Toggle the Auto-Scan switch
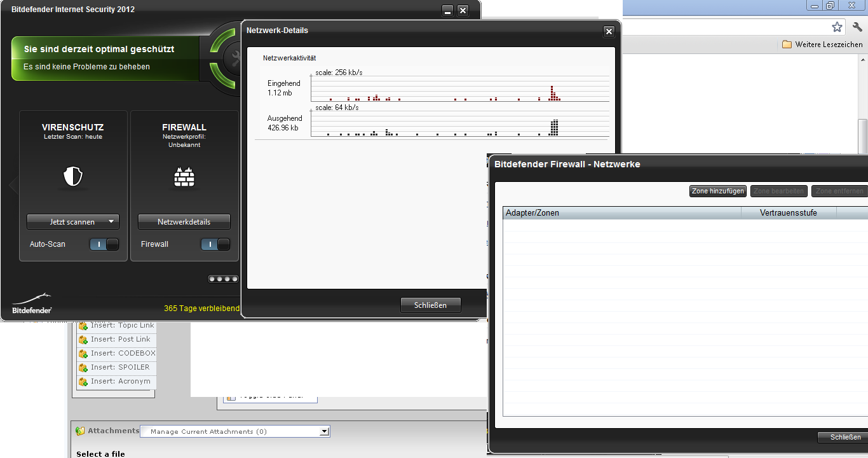 [104, 244]
